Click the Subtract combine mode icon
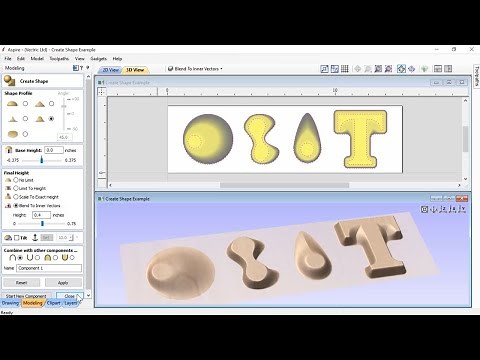The height and width of the screenshot is (360, 480). (30, 258)
